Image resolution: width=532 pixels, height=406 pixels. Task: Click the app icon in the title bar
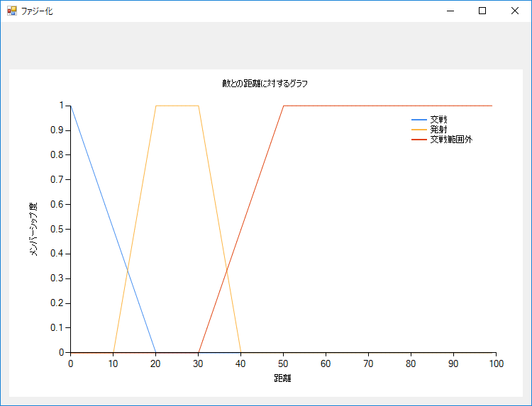[x=11, y=11]
